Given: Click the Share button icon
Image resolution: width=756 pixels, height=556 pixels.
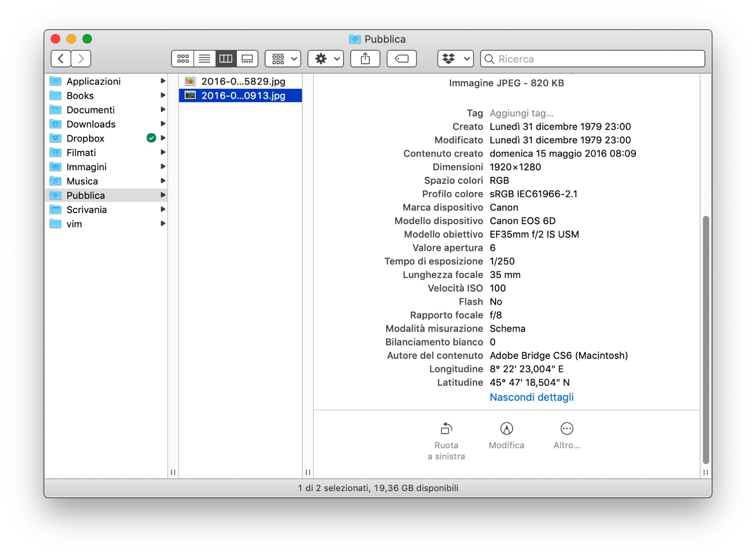Looking at the screenshot, I should tap(365, 59).
